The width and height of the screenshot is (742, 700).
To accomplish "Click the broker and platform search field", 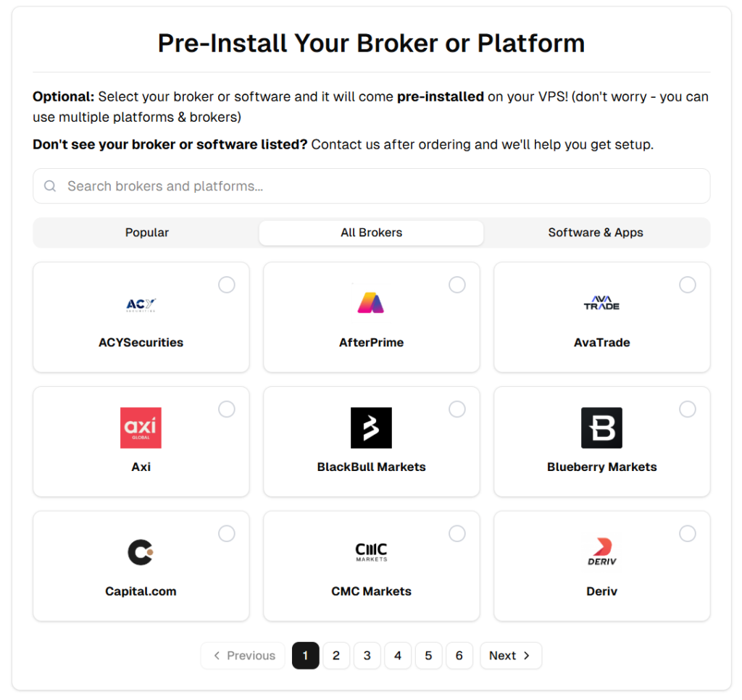I will click(x=371, y=186).
